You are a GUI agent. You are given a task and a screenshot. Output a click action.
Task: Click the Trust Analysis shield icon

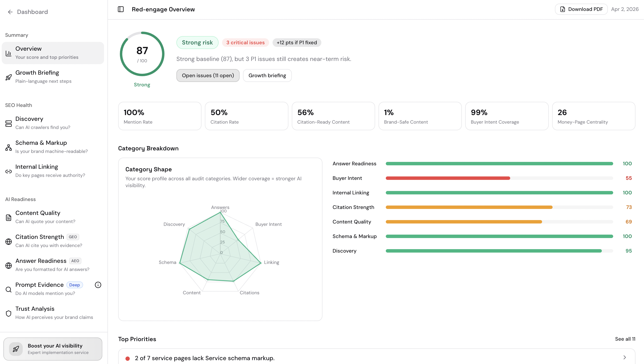(x=8, y=313)
